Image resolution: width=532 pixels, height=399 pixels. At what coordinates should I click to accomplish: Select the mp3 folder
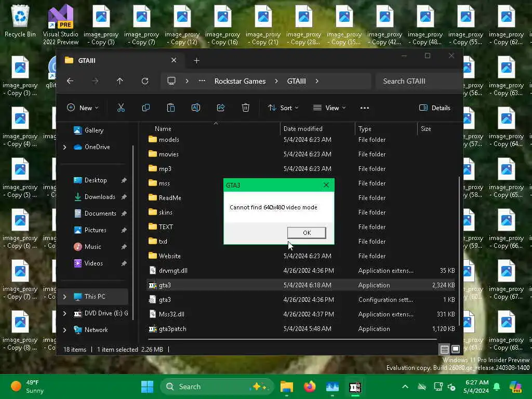pyautogui.click(x=301, y=169)
